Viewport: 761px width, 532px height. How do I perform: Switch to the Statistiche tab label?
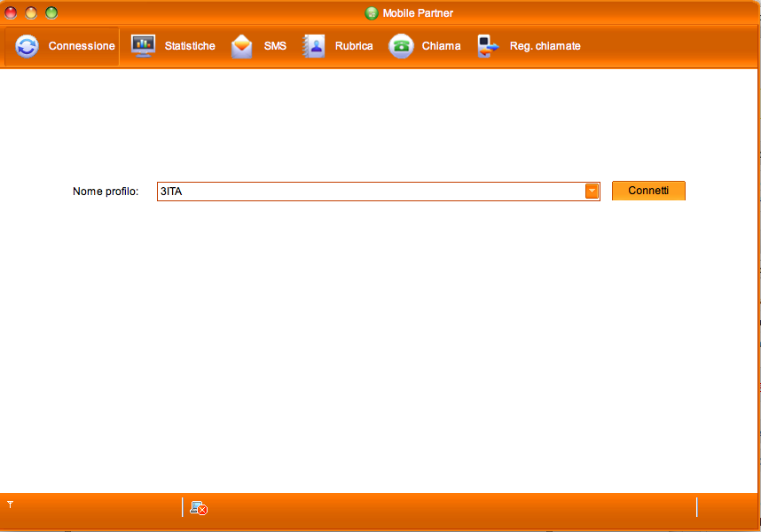click(x=190, y=46)
